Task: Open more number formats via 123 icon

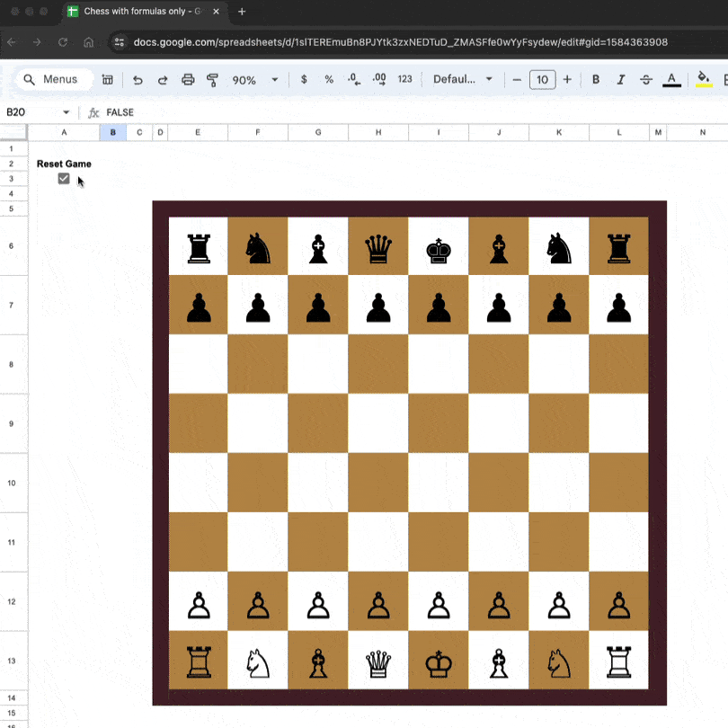Action: coord(404,79)
